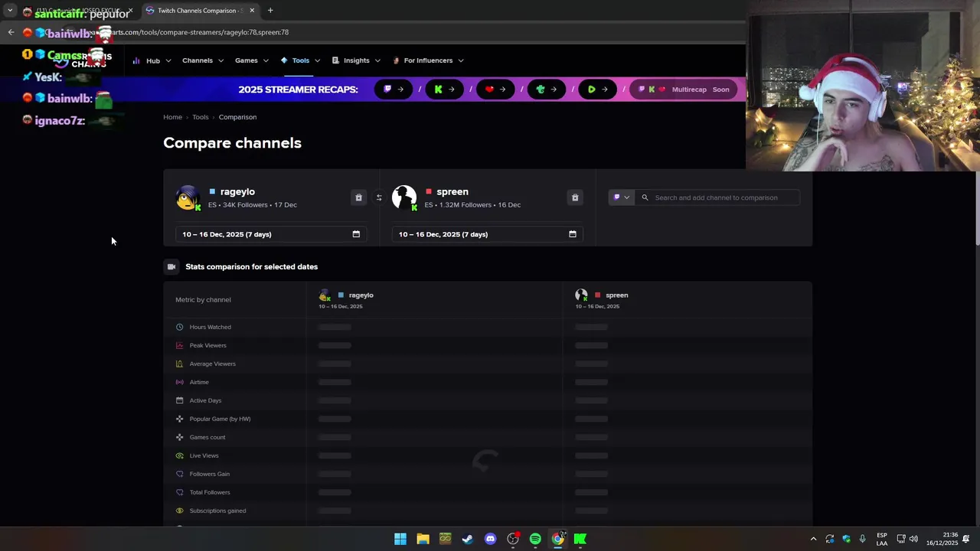This screenshot has width=980, height=551.
Task: Click the Metric by channel column header
Action: (203, 299)
